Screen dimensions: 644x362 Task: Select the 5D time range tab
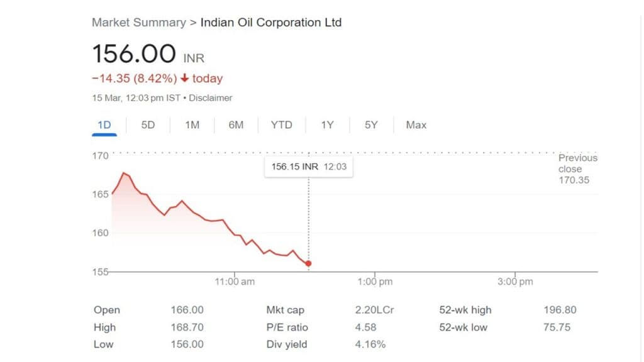coord(148,125)
